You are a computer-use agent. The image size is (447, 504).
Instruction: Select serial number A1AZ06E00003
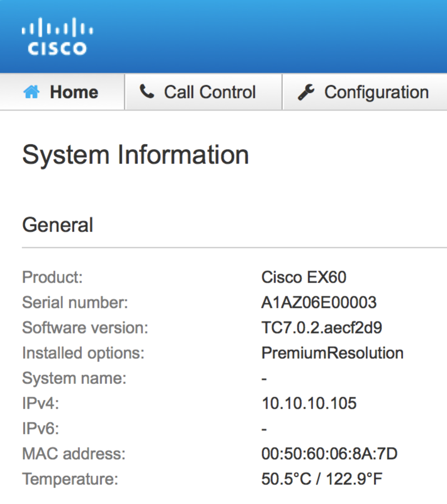pos(319,303)
